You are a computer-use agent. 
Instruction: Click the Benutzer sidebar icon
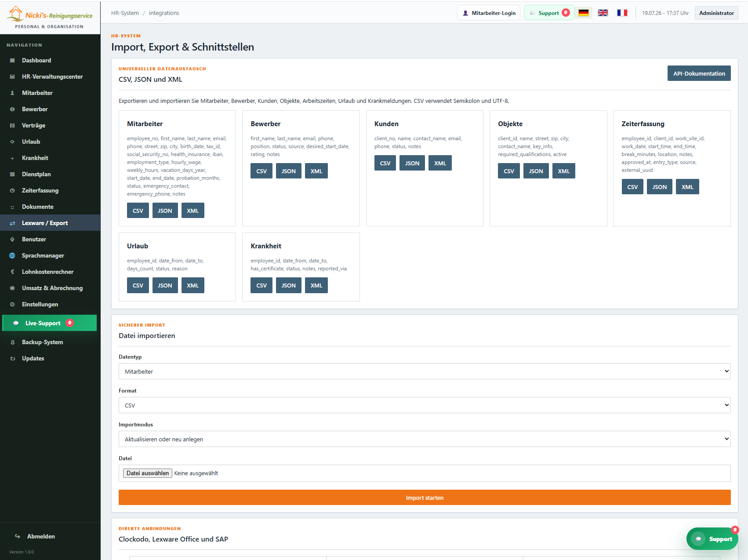click(x=12, y=240)
